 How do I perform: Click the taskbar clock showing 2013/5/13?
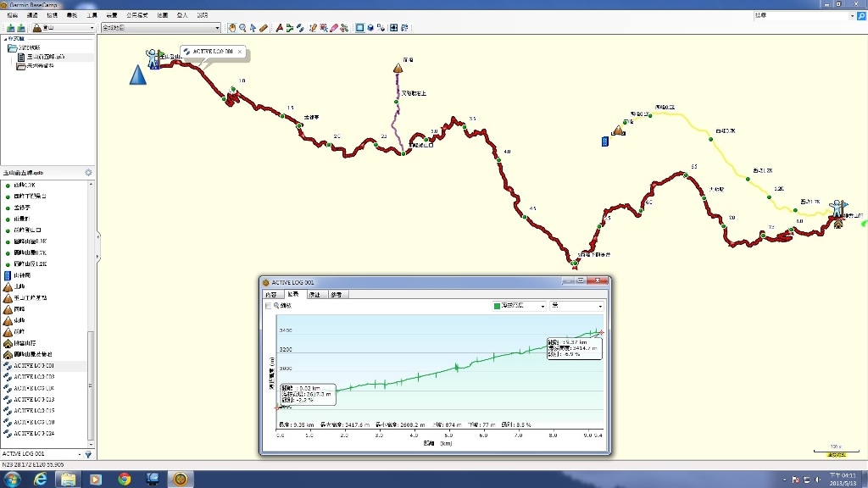point(843,480)
